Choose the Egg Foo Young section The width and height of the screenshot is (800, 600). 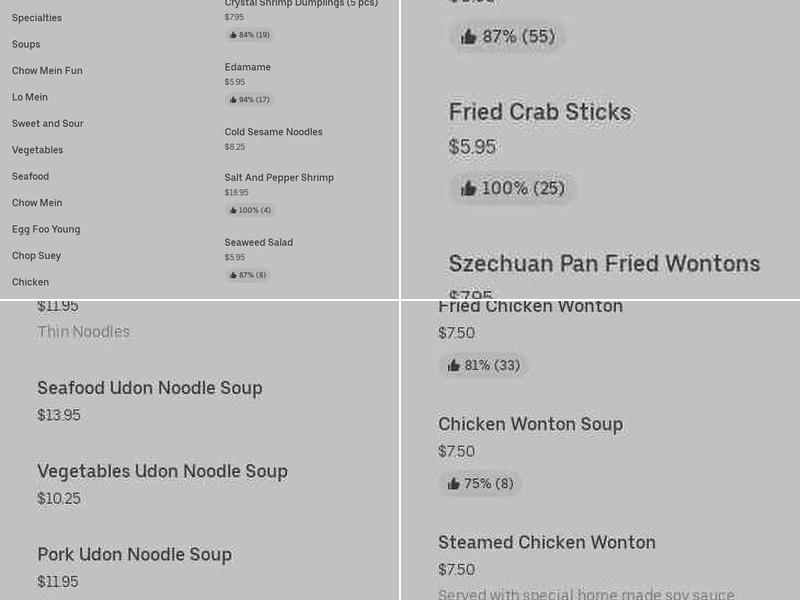(46, 229)
